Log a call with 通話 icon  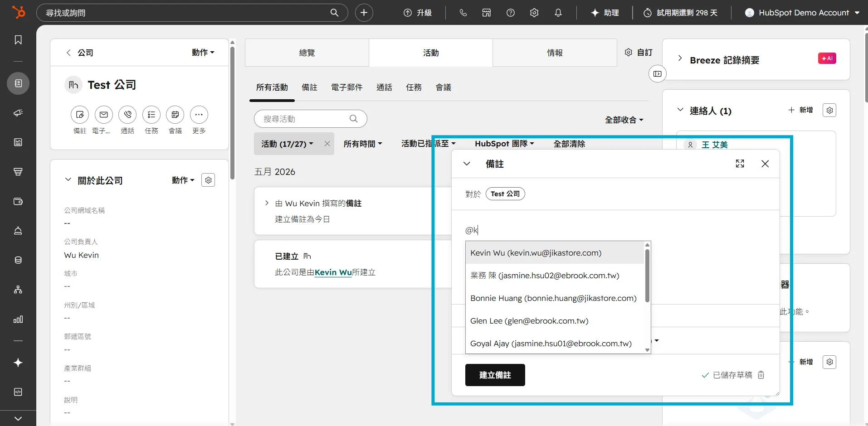click(127, 115)
